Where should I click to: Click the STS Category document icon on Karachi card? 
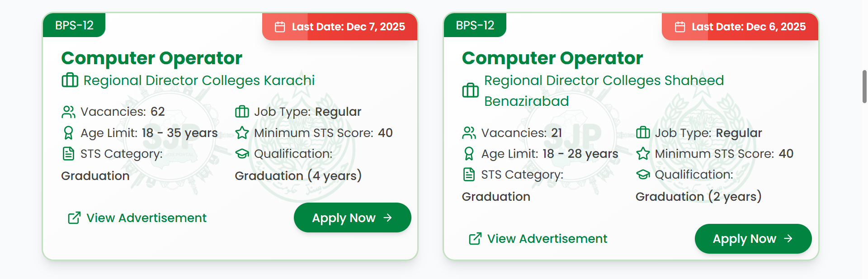point(68,154)
